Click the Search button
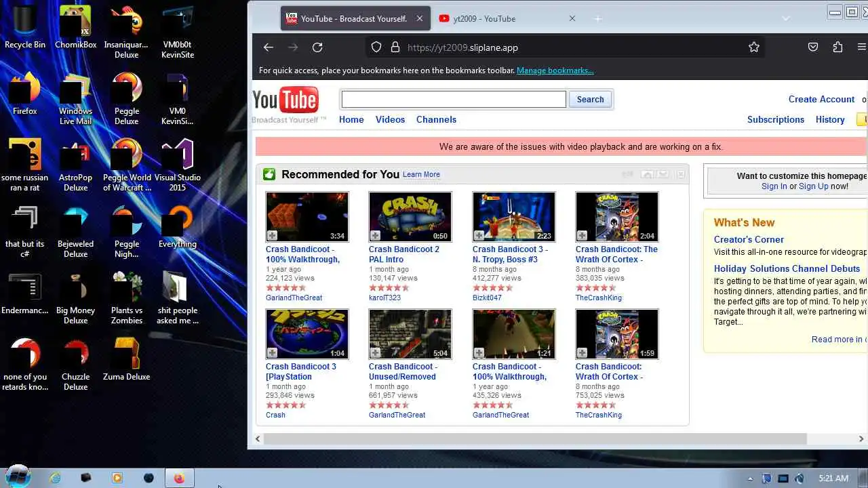Viewport: 868px width, 488px height. click(x=590, y=99)
